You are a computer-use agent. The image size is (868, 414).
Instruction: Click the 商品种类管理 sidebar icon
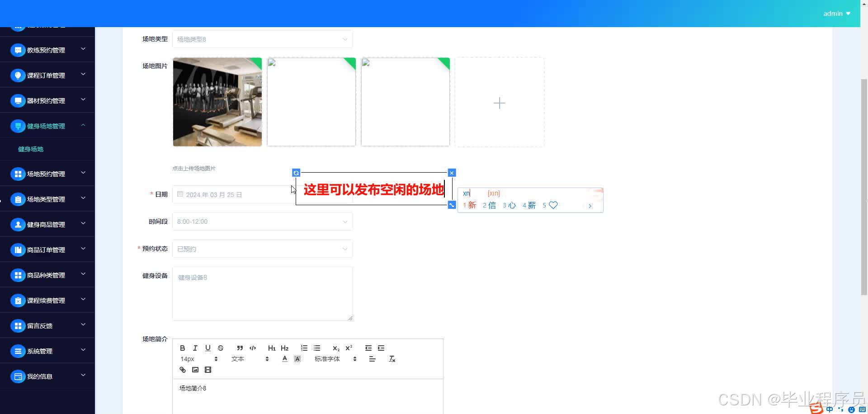pyautogui.click(x=18, y=275)
